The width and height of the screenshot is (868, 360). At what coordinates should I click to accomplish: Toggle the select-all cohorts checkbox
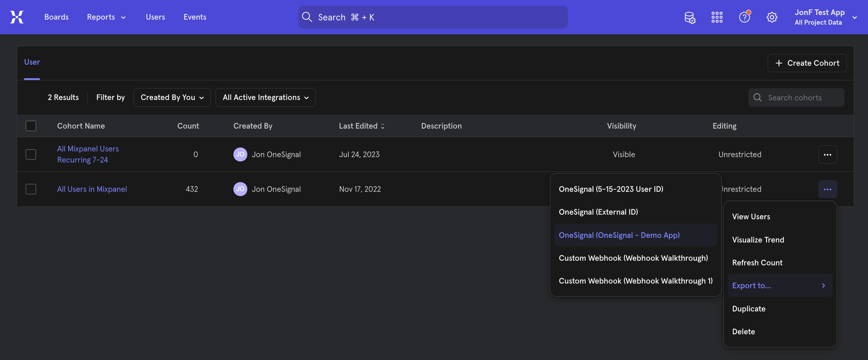point(31,126)
